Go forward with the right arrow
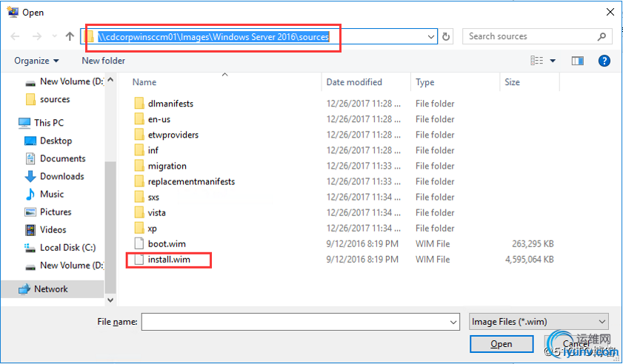This screenshot has height=364, width=623. (37, 36)
